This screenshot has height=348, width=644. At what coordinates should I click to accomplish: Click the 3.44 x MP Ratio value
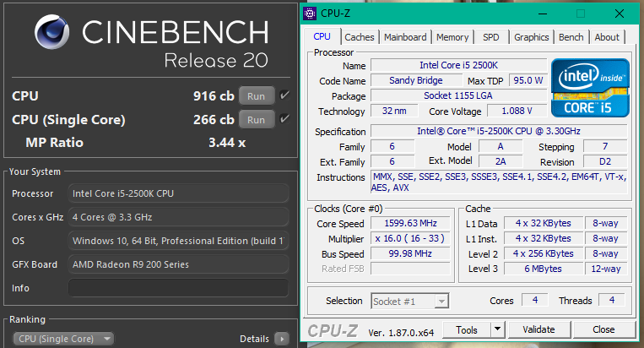[x=227, y=143]
